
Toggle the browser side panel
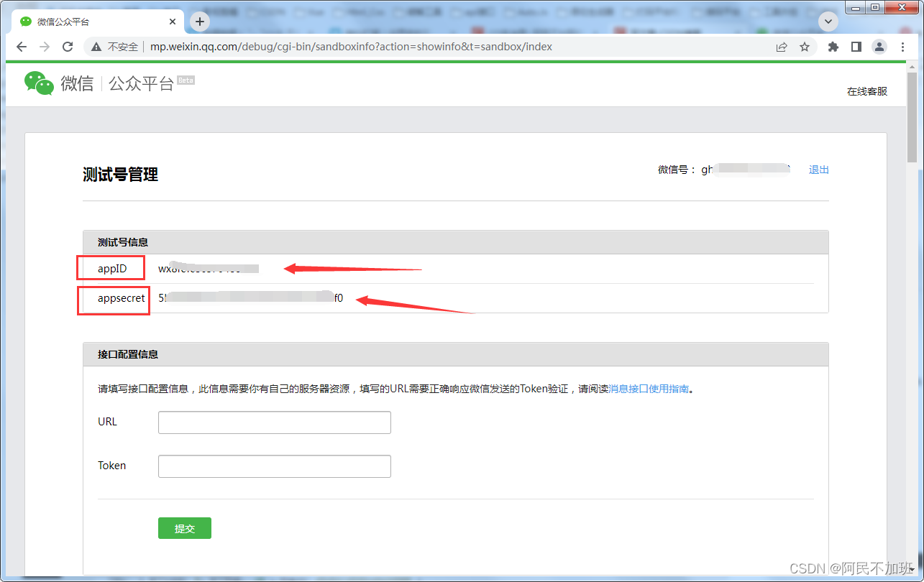click(856, 47)
